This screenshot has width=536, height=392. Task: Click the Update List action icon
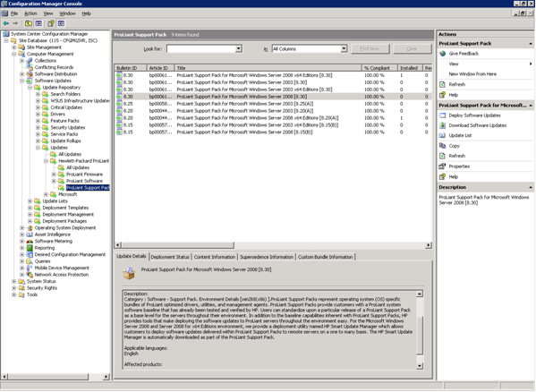pos(443,136)
